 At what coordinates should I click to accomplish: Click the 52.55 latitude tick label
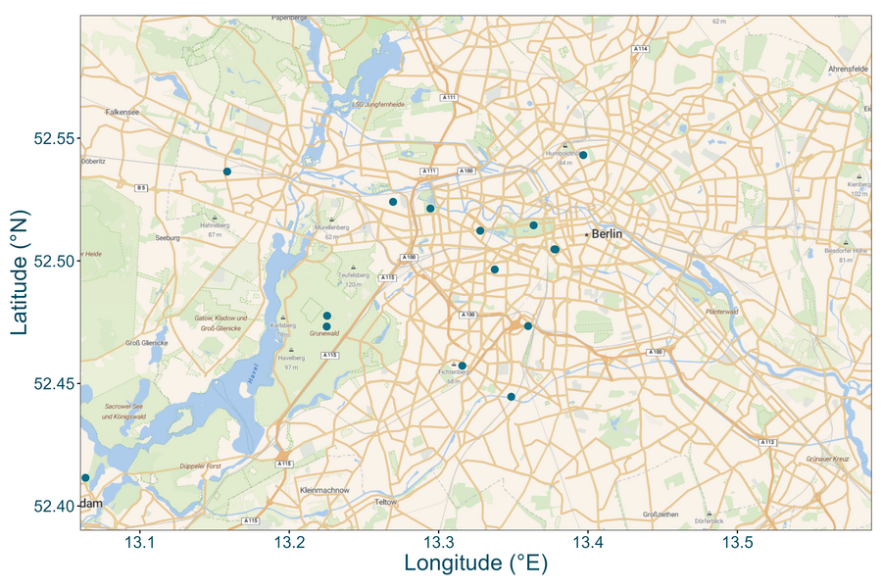[54, 138]
